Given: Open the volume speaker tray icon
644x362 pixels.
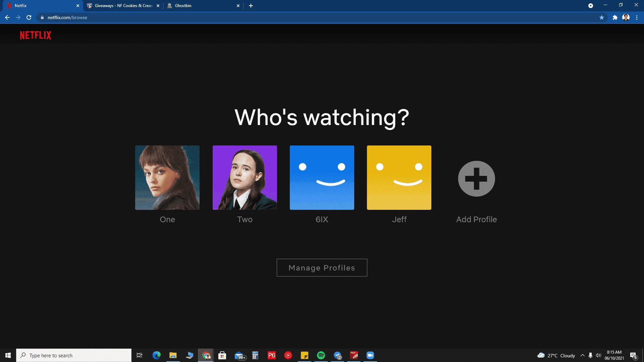Looking at the screenshot, I should coord(598,355).
